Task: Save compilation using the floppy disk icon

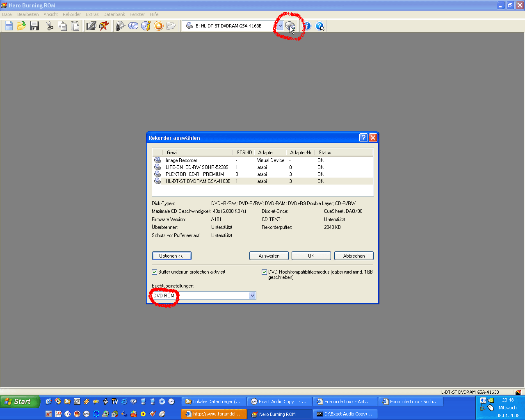Action: tap(34, 26)
